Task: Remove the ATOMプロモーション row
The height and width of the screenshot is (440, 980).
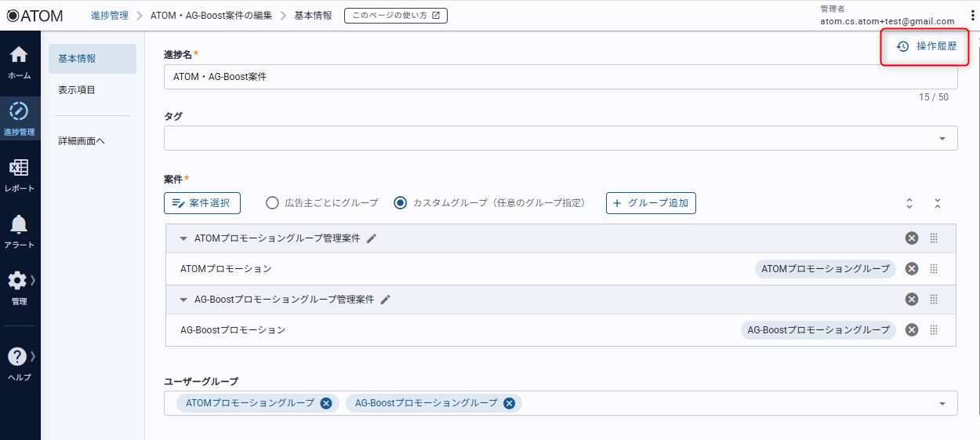Action: point(911,269)
